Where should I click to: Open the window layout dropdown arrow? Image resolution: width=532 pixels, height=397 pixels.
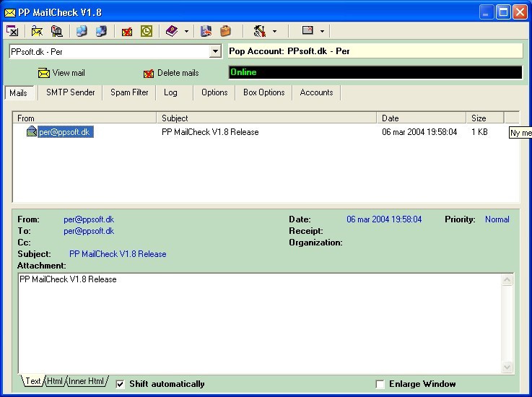click(322, 32)
